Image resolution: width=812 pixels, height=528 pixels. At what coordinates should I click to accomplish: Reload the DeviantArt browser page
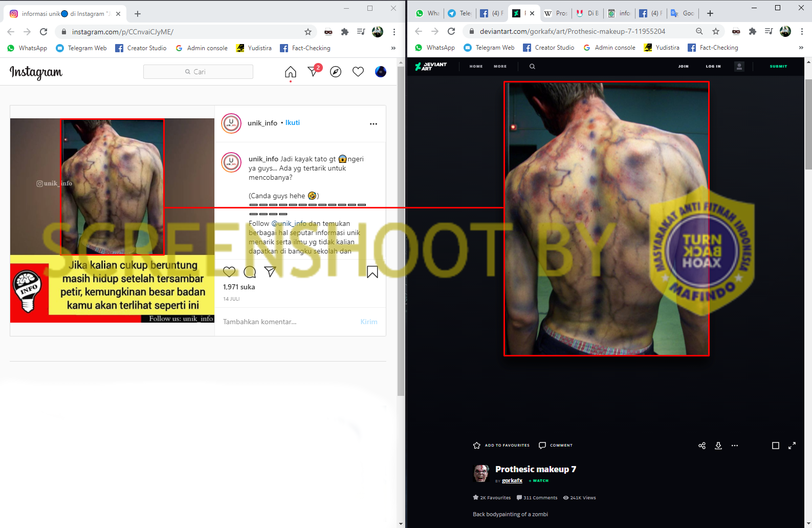451,31
